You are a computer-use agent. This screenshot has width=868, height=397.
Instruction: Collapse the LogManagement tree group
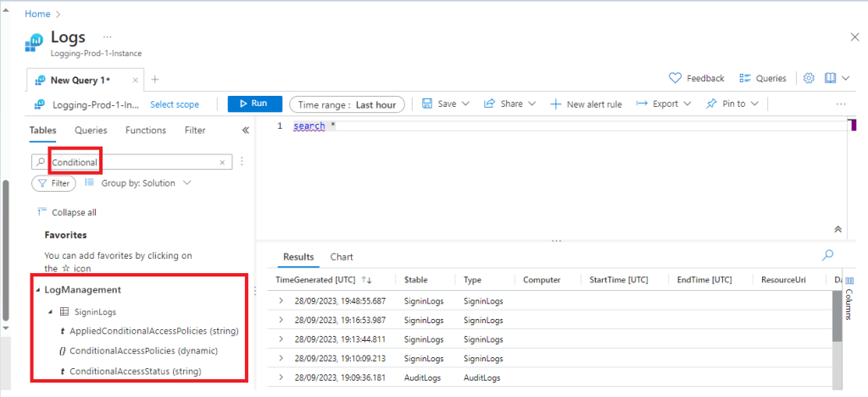[x=37, y=290]
